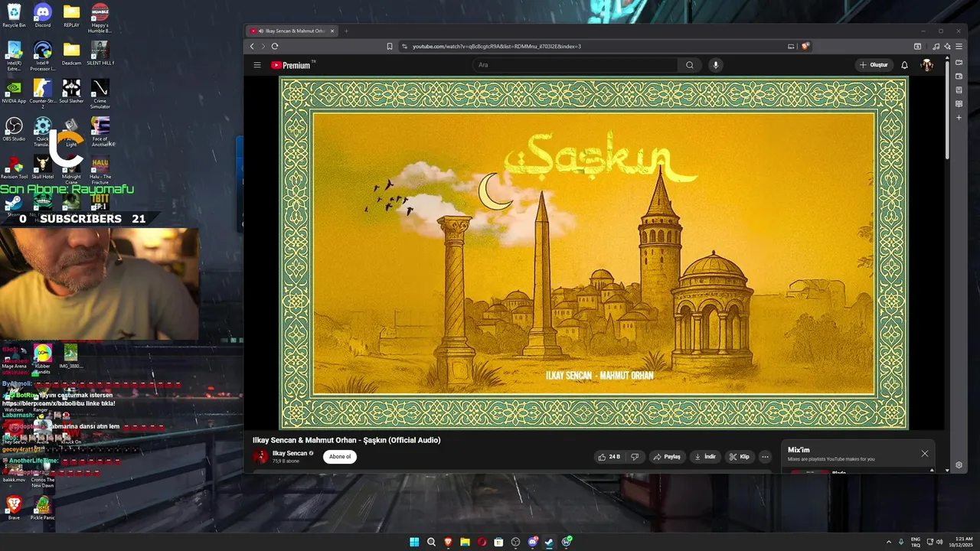Image resolution: width=980 pixels, height=551 pixels.
Task: Open Skull Hotel desktop shortcut
Action: [43, 167]
